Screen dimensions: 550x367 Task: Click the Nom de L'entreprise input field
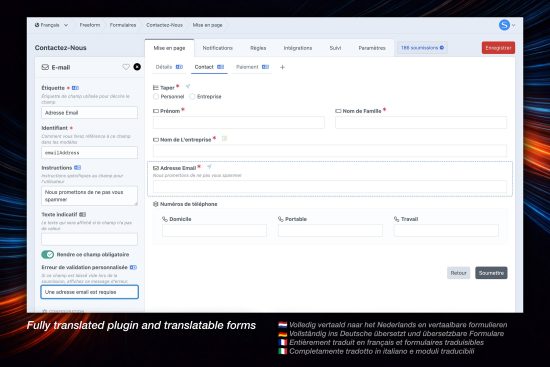(330, 151)
